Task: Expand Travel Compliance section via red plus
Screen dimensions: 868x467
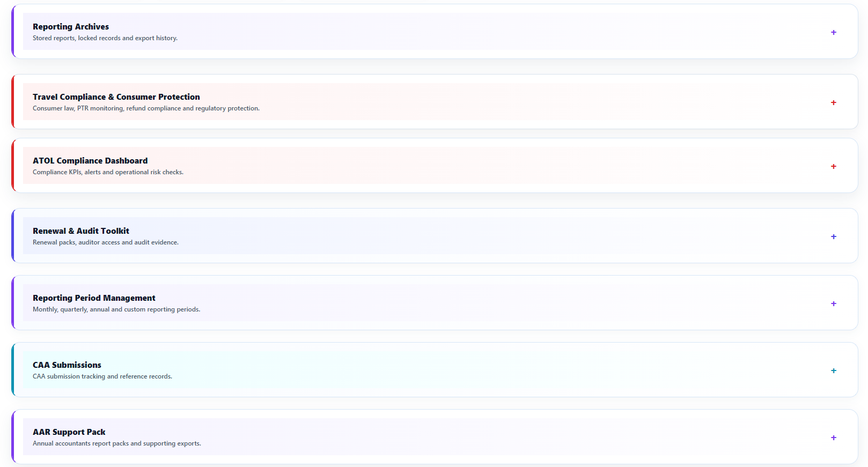Action: point(833,102)
